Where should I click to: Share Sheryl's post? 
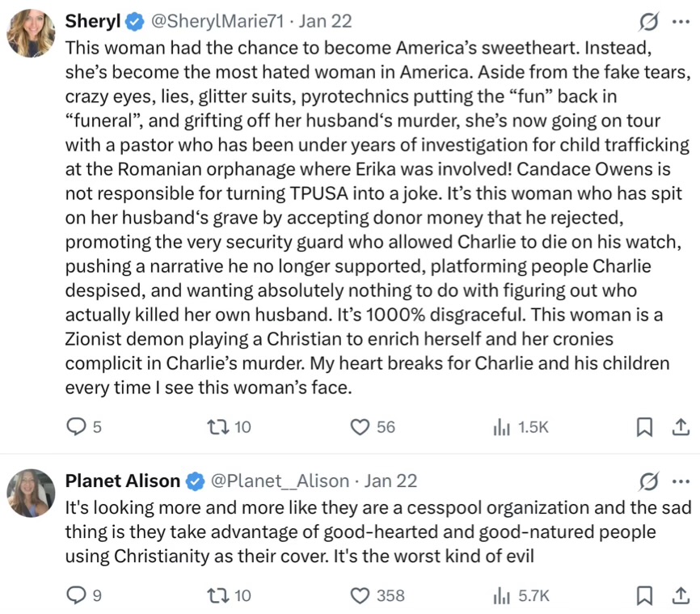click(x=681, y=426)
